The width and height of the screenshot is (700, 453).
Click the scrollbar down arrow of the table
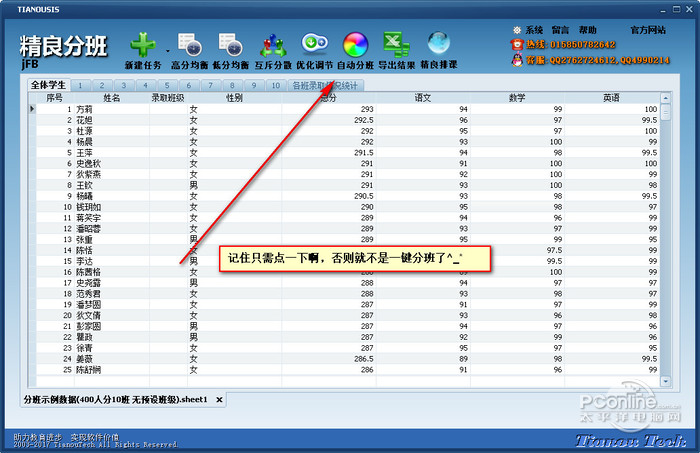click(666, 381)
